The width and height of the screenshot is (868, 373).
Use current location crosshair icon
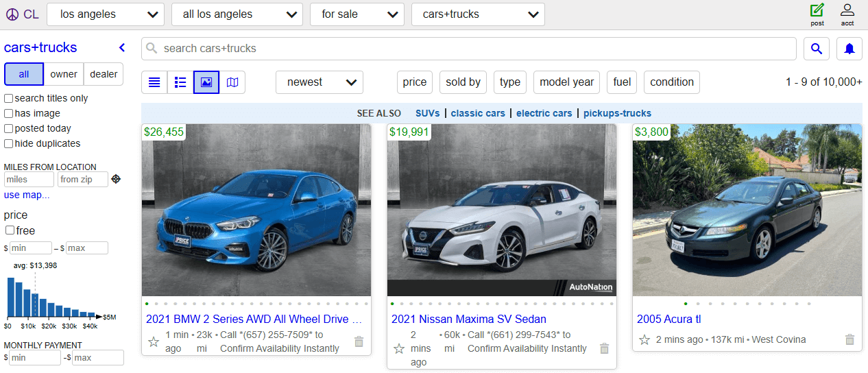116,179
